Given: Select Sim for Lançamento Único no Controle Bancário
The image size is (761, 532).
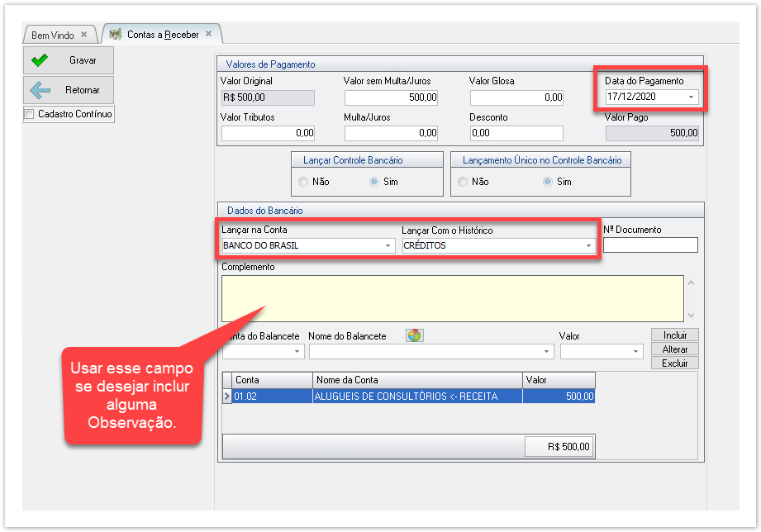Looking at the screenshot, I should [548, 182].
